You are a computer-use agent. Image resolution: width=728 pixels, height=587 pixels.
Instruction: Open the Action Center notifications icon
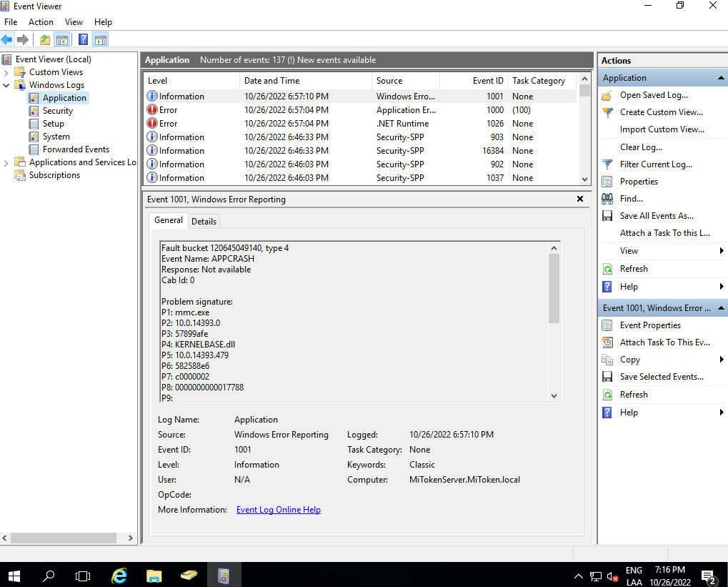click(x=709, y=577)
